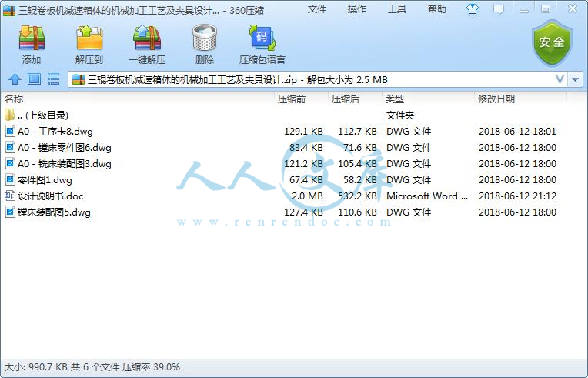Switch to the icon view mode
This screenshot has width=588, height=378.
pos(34,79)
